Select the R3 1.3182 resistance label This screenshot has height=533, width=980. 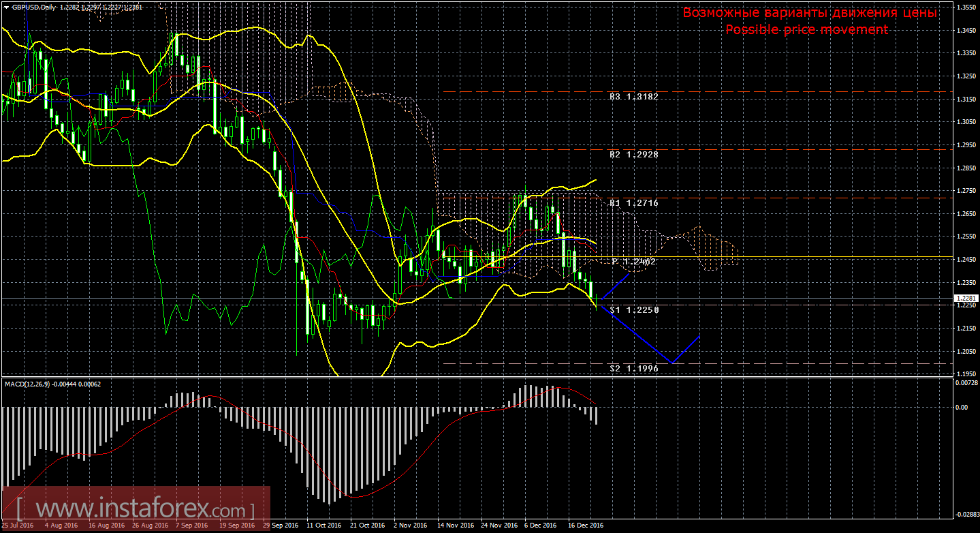pyautogui.click(x=634, y=97)
